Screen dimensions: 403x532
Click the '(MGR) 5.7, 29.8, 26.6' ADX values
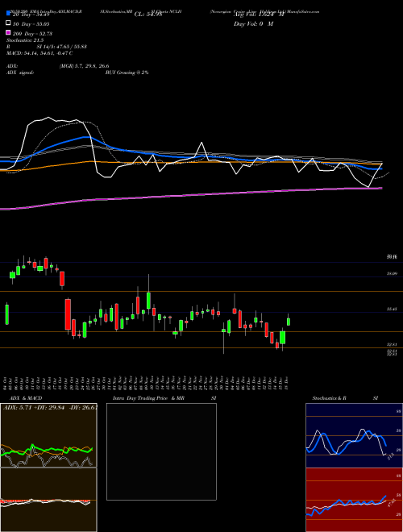(84, 66)
